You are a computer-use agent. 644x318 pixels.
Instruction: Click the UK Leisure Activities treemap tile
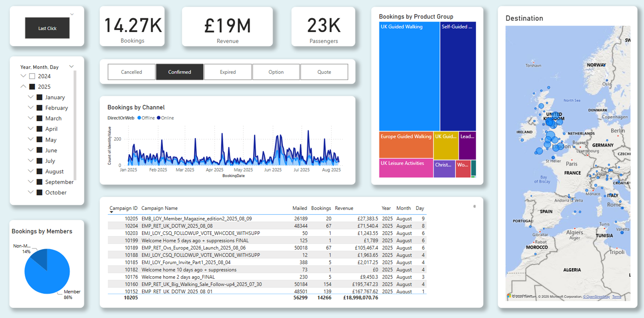coord(406,168)
